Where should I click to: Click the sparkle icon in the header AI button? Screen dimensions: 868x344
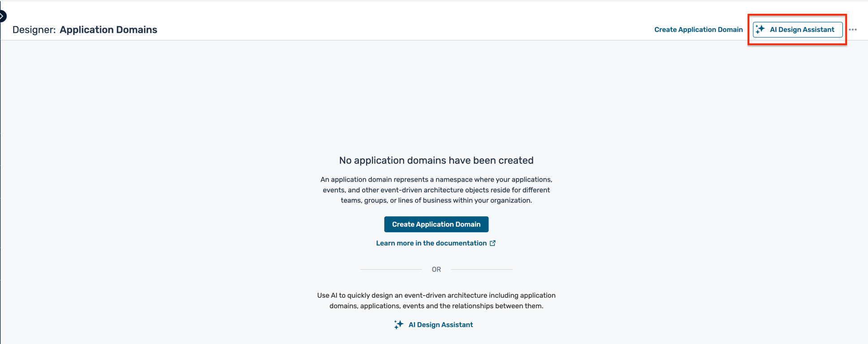pyautogui.click(x=760, y=30)
